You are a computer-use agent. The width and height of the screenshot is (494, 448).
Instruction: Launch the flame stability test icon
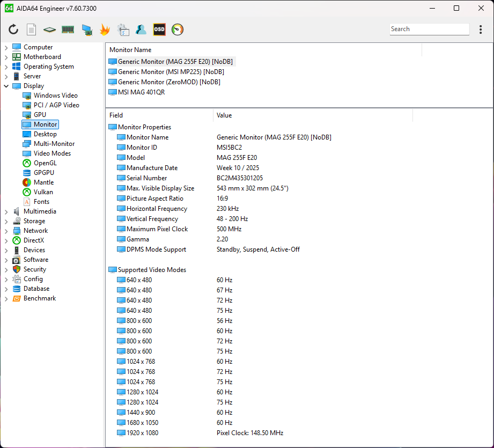coord(105,30)
